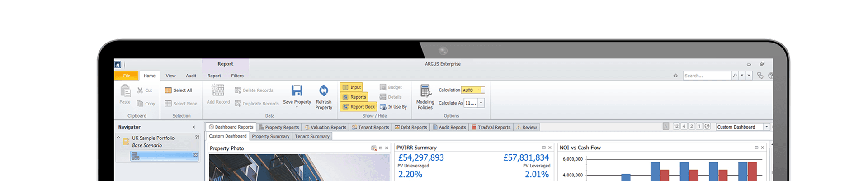The height and width of the screenshot is (181, 868).
Task: Click In Use By eye icon
Action: click(x=383, y=107)
